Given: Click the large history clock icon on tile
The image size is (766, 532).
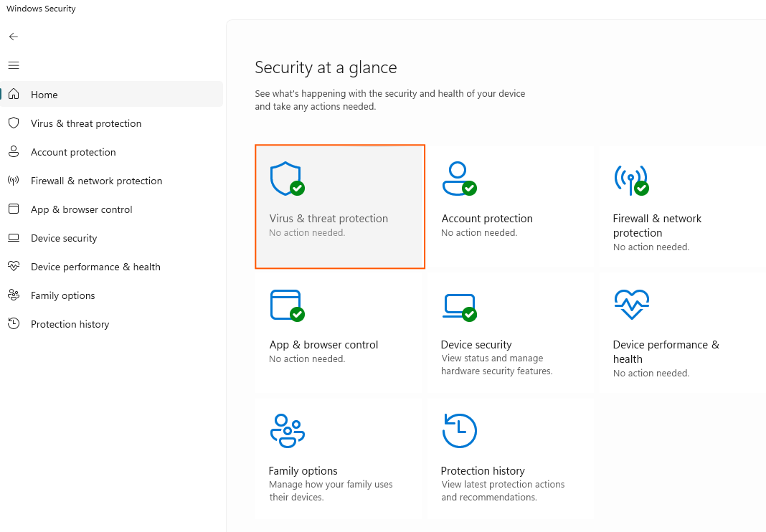Looking at the screenshot, I should click(459, 431).
